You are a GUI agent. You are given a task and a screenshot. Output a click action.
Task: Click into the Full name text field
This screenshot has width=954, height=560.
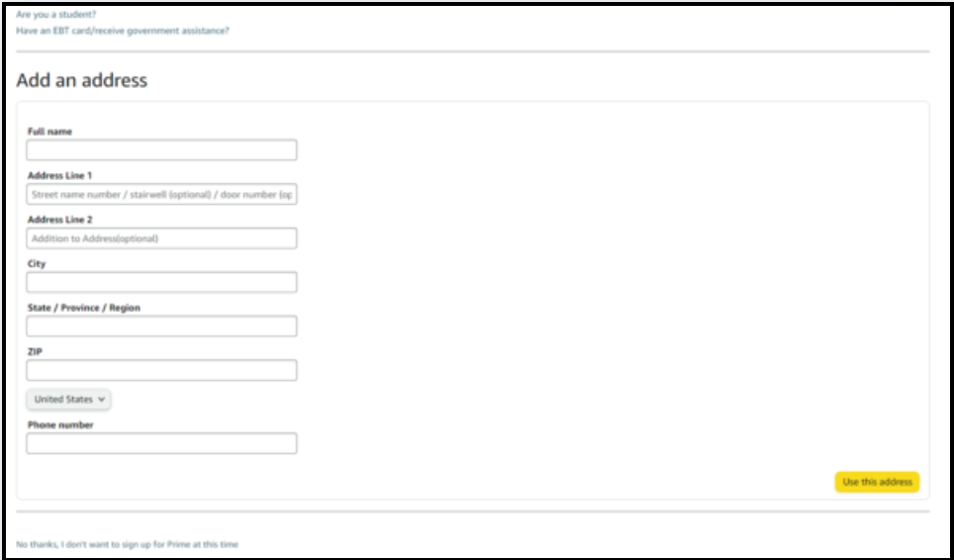[x=161, y=150]
